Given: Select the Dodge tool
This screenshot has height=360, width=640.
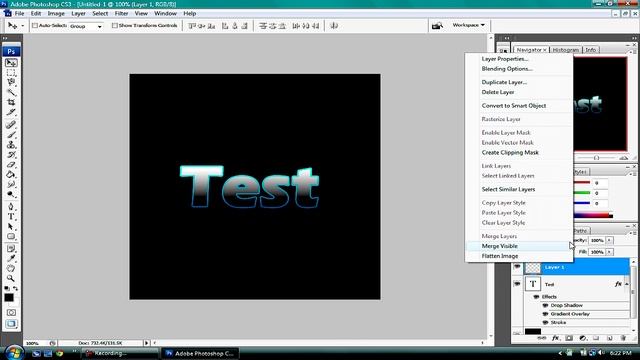Looking at the screenshot, I should coord(11,194).
